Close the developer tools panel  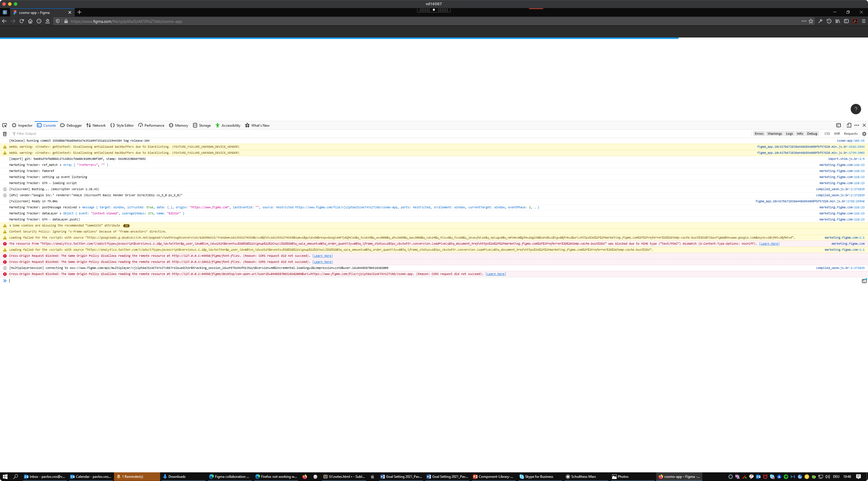coord(864,125)
